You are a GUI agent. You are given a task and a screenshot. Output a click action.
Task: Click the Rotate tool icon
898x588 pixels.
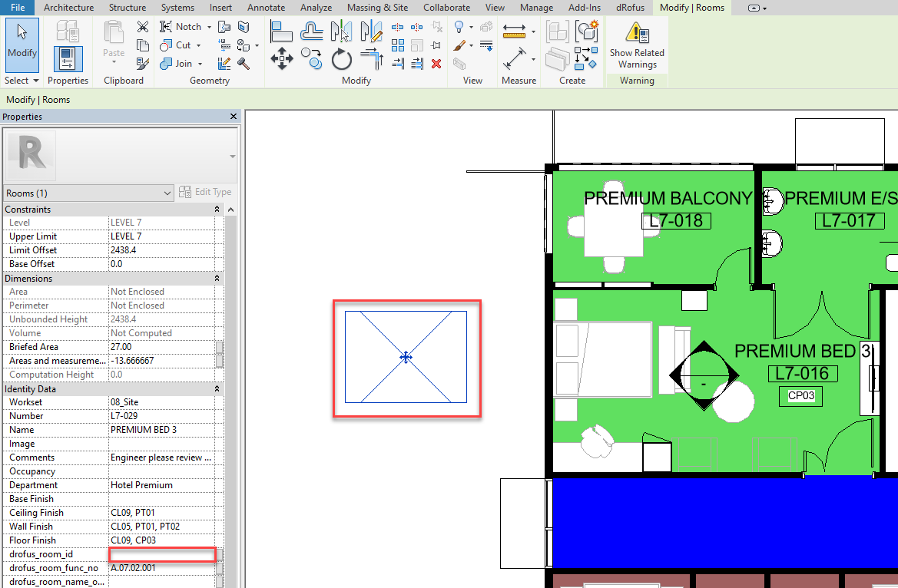click(342, 58)
